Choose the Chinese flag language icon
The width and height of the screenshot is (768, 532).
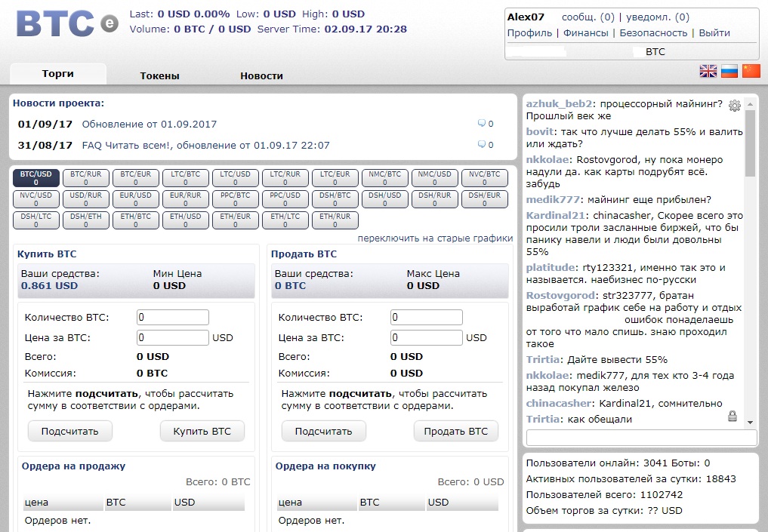point(751,71)
